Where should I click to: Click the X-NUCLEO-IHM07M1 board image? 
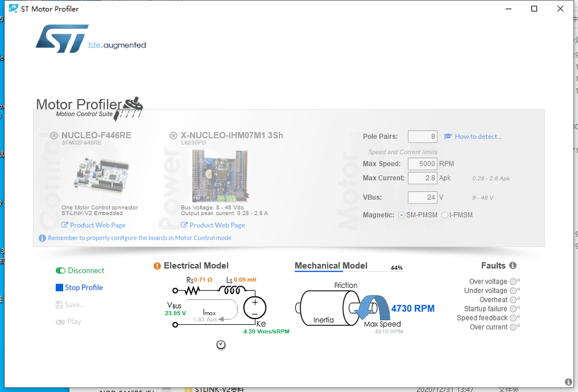pos(220,176)
